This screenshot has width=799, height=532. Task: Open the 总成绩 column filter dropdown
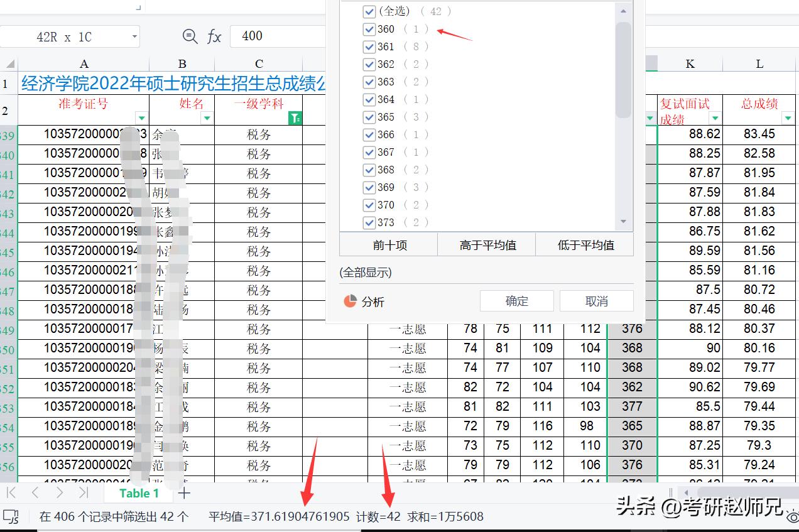pyautogui.click(x=788, y=118)
